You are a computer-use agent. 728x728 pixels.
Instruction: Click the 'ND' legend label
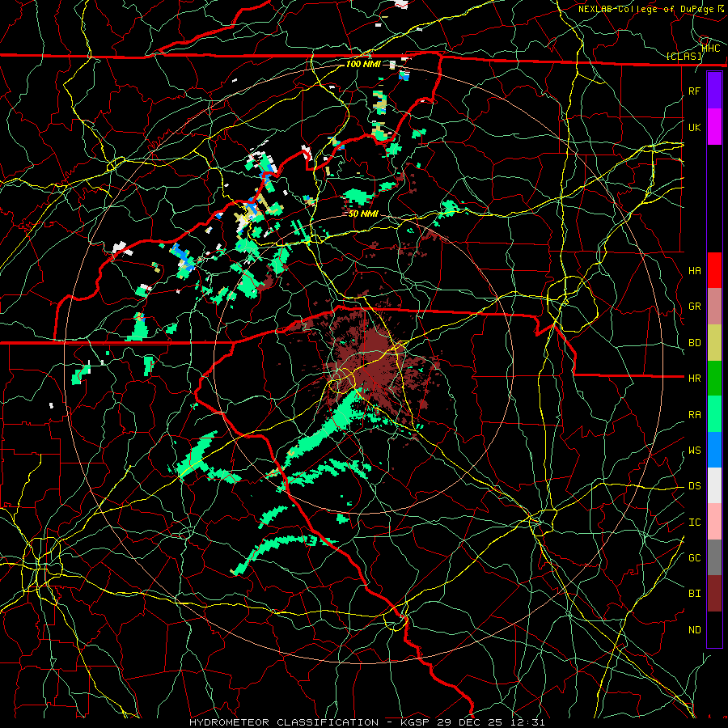pos(694,630)
